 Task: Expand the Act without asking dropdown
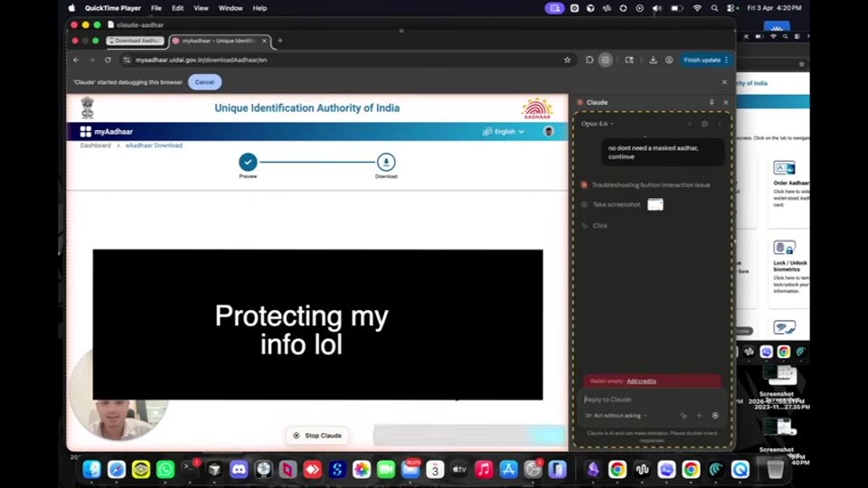click(616, 416)
